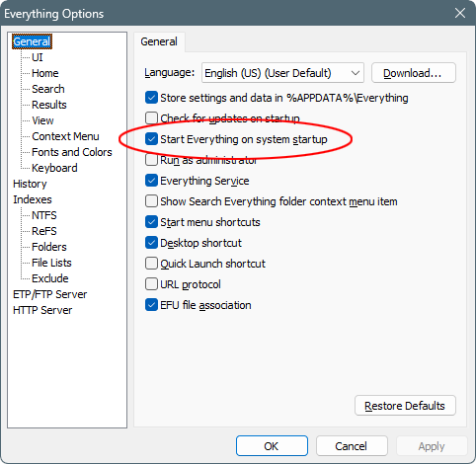Click the Cancel button
Screen dimensions: 476x464
pos(352,446)
